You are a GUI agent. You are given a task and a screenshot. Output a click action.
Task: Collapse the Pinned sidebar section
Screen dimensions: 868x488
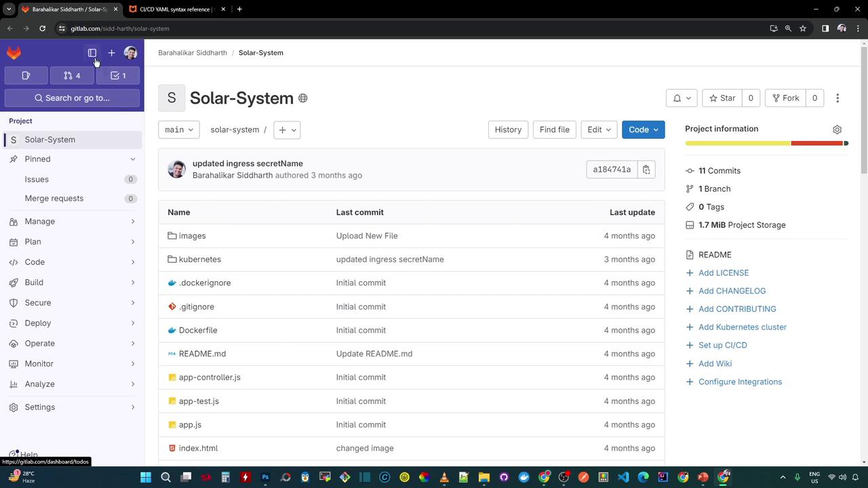click(x=132, y=159)
